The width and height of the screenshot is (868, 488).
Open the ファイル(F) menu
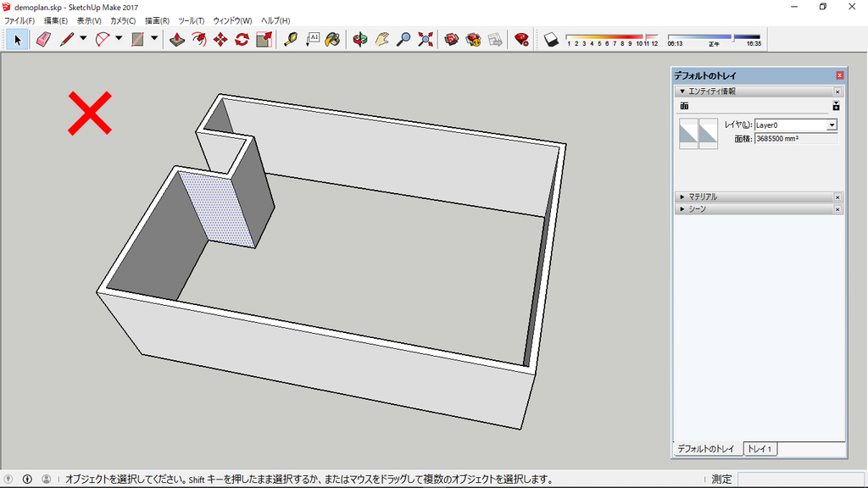tap(19, 20)
